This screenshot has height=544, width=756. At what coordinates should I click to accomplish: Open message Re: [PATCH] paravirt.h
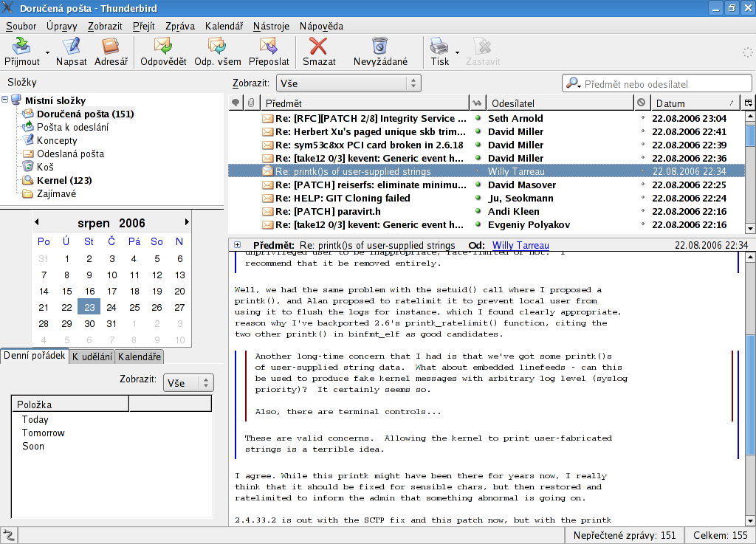coord(328,212)
